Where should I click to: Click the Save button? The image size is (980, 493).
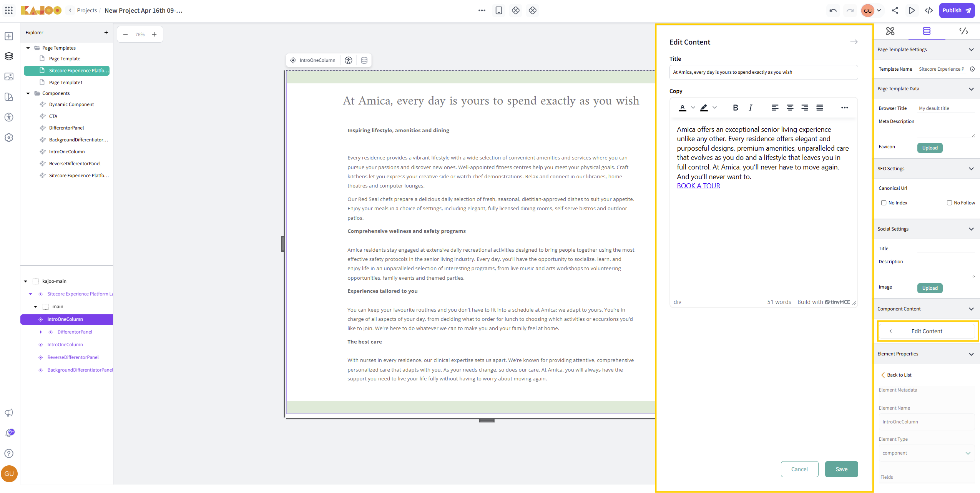(x=841, y=469)
